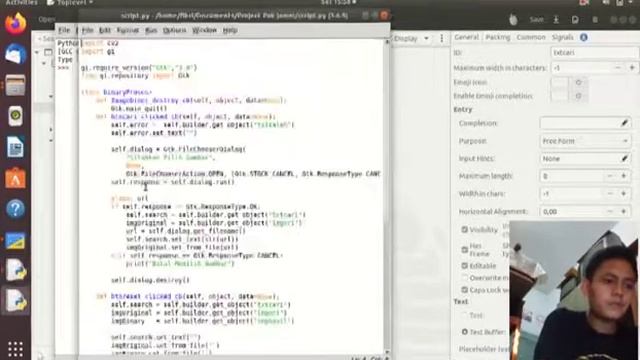Switch to the Signals tab
640x360 pixels.
[562, 37]
